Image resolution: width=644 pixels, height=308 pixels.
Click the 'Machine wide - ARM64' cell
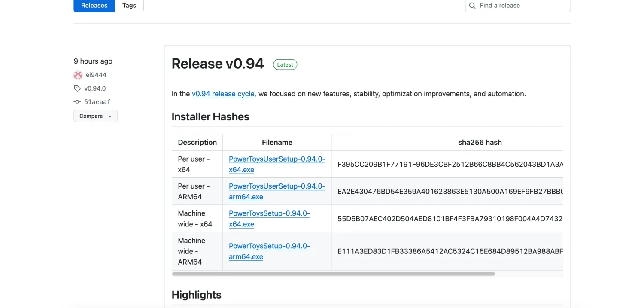pyautogui.click(x=197, y=251)
